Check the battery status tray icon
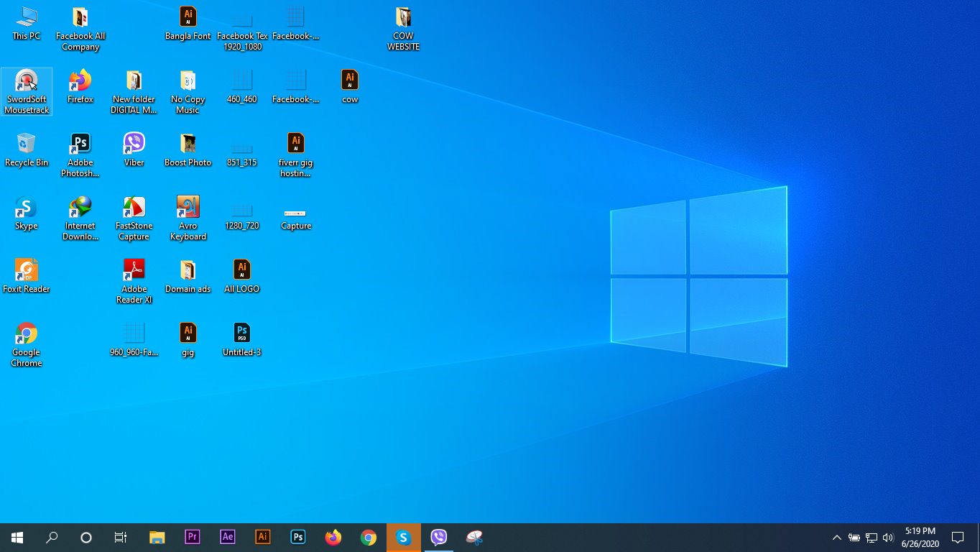Screen dimensions: 980x552 (x=854, y=538)
